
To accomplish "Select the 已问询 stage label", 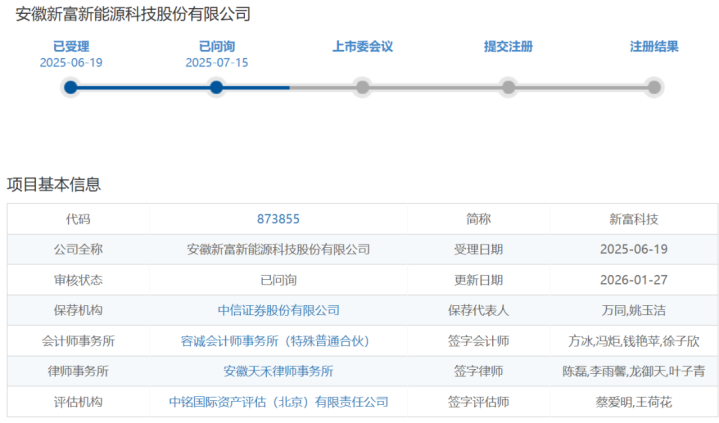I will (217, 46).
